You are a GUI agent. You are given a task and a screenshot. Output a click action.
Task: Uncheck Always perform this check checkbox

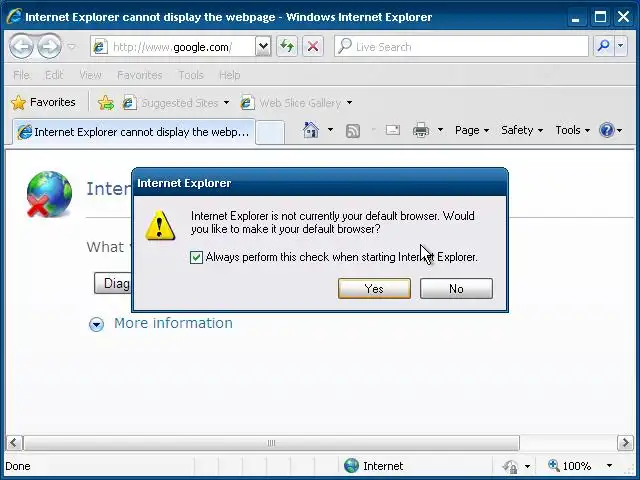pyautogui.click(x=196, y=257)
